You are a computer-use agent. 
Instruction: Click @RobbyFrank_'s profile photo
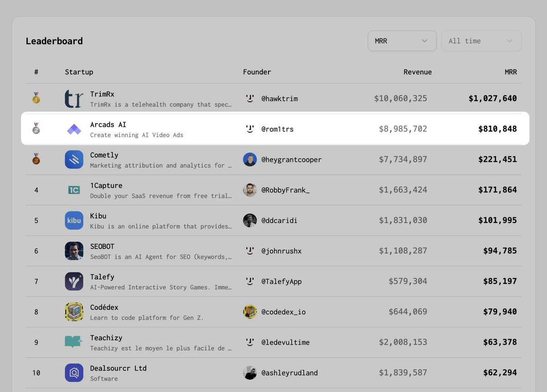click(250, 190)
